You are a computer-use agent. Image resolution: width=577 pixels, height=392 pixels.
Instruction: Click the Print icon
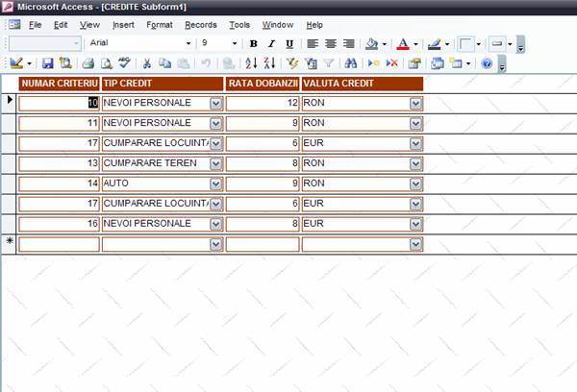(x=88, y=63)
